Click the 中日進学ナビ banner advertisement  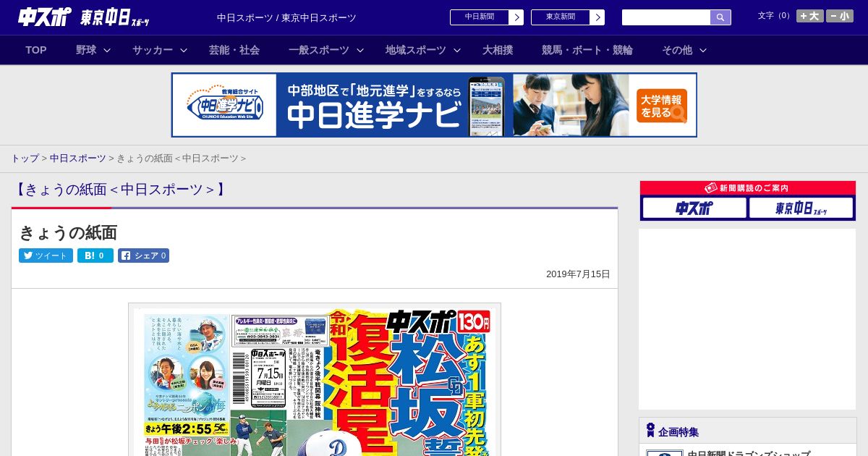[x=434, y=105]
